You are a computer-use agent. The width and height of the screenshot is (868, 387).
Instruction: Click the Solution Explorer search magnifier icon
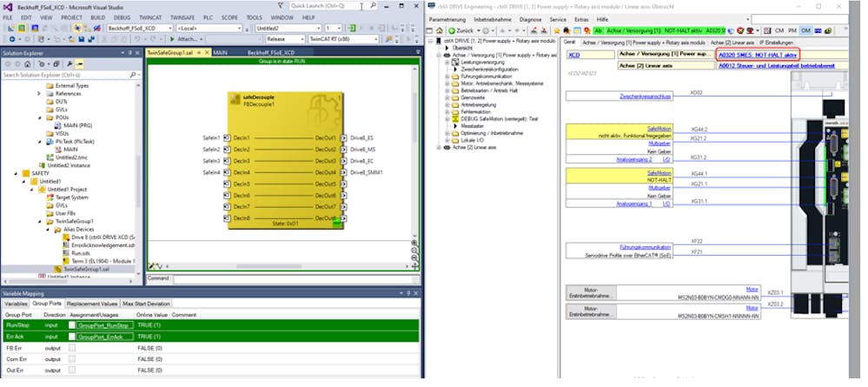pos(132,75)
